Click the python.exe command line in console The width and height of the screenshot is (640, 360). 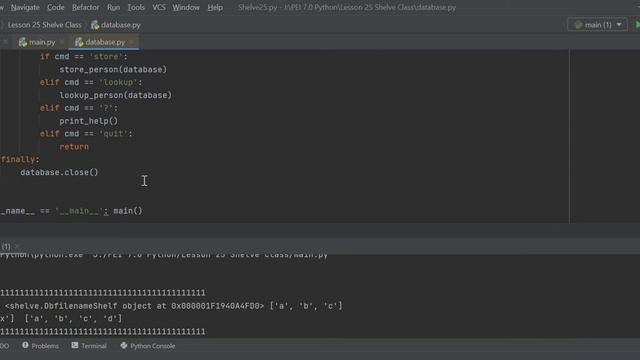click(x=164, y=255)
